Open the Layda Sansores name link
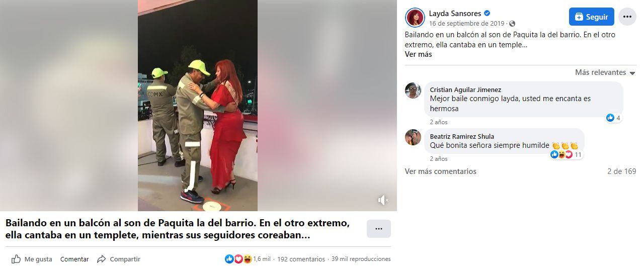Image resolution: width=644 pixels, height=269 pixels. tap(455, 14)
